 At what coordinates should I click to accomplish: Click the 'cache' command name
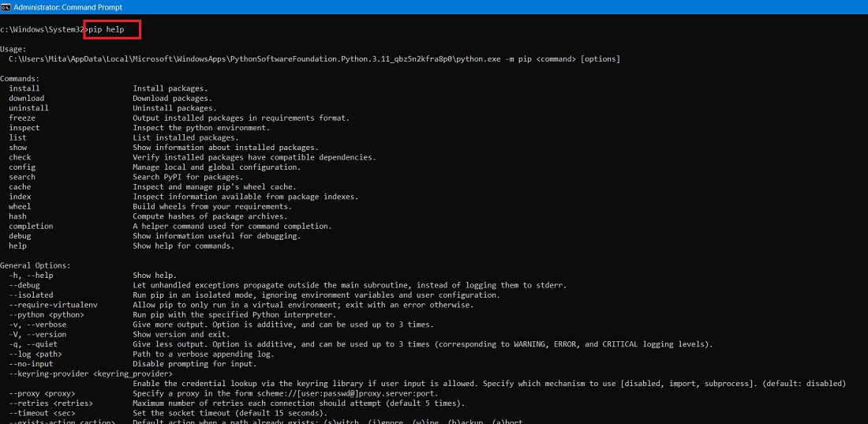[20, 187]
